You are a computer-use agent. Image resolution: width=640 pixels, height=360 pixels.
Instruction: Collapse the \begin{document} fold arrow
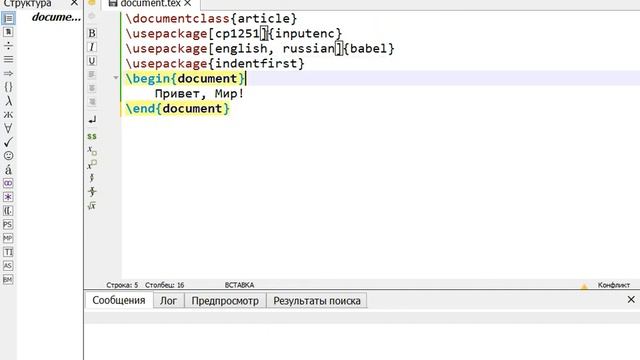(116, 78)
